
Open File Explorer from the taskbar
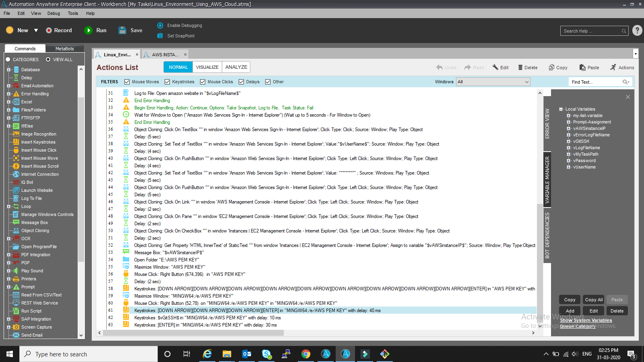click(x=227, y=354)
